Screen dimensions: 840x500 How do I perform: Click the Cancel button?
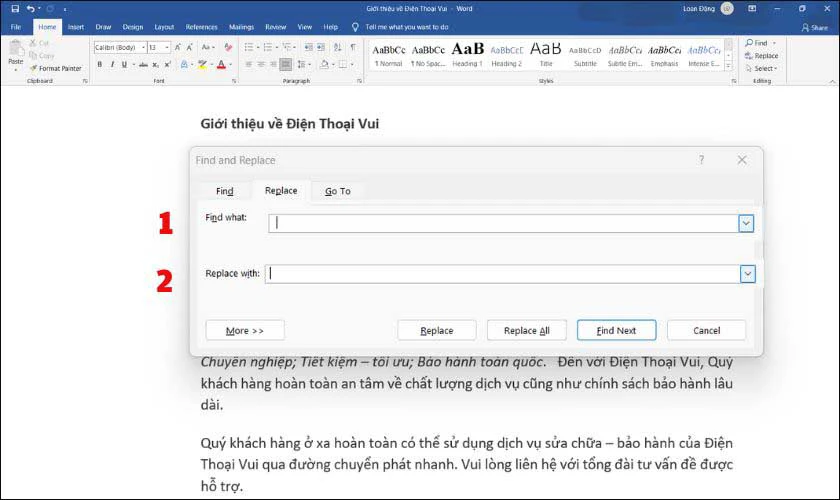click(x=707, y=331)
